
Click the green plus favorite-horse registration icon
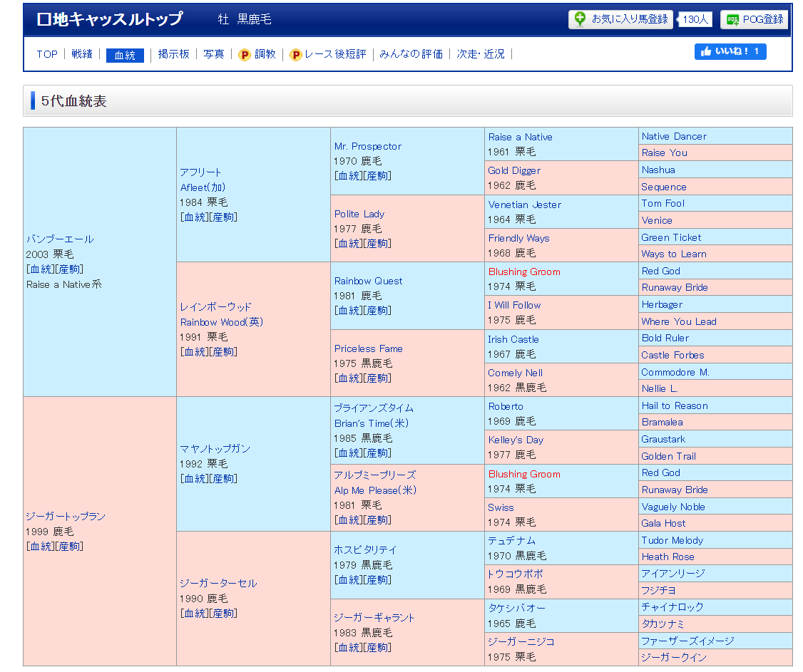click(580, 19)
